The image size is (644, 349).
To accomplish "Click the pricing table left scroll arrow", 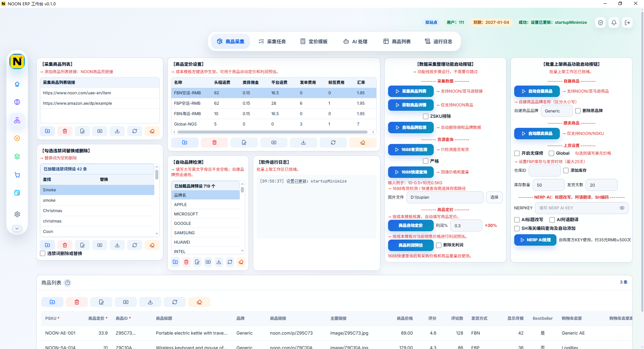I will pyautogui.click(x=174, y=132).
